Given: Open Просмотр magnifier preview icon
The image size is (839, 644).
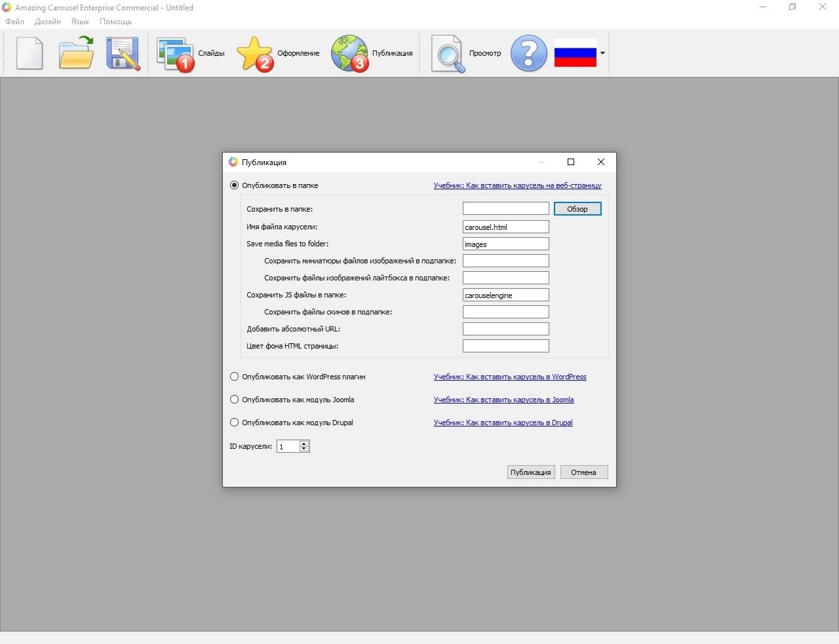Looking at the screenshot, I should point(448,54).
